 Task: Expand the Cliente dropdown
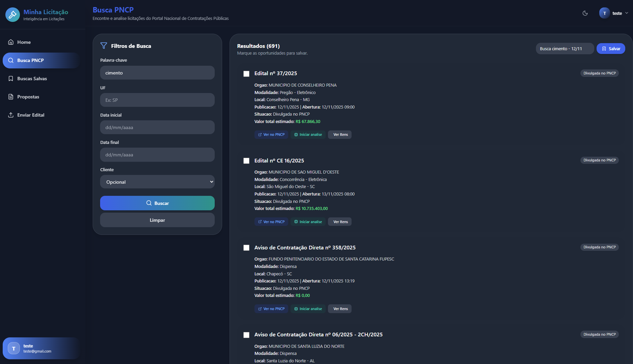tap(157, 182)
